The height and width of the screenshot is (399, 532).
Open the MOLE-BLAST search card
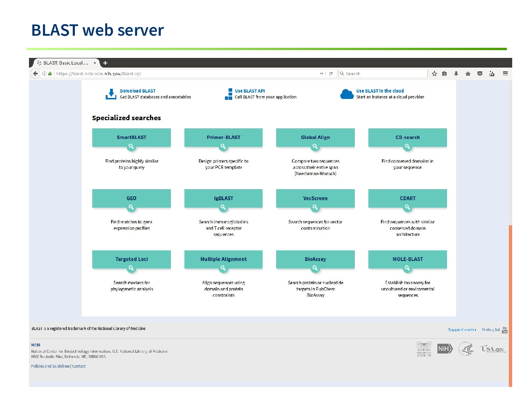[x=407, y=260]
